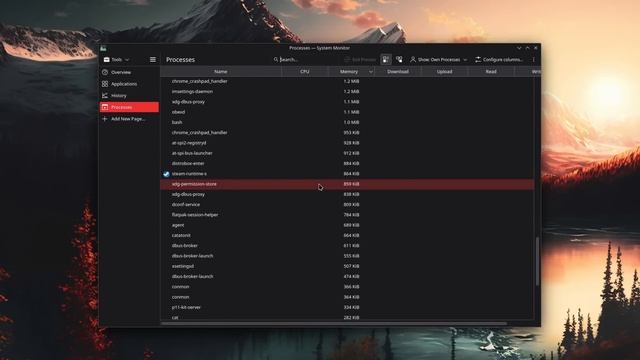The width and height of the screenshot is (640, 360).
Task: Click the Quit Process icon
Action: (x=347, y=60)
